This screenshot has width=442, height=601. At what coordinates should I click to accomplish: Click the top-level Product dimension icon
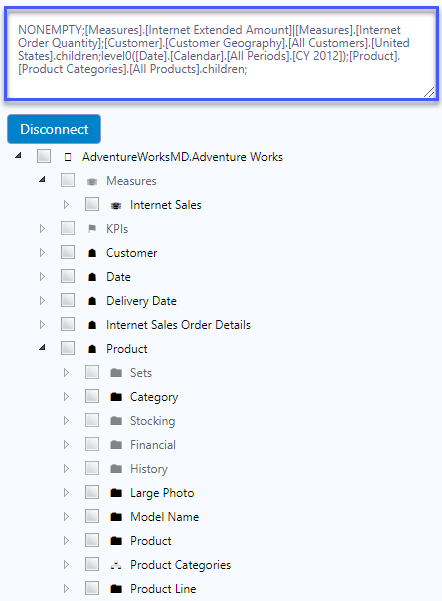click(92, 349)
